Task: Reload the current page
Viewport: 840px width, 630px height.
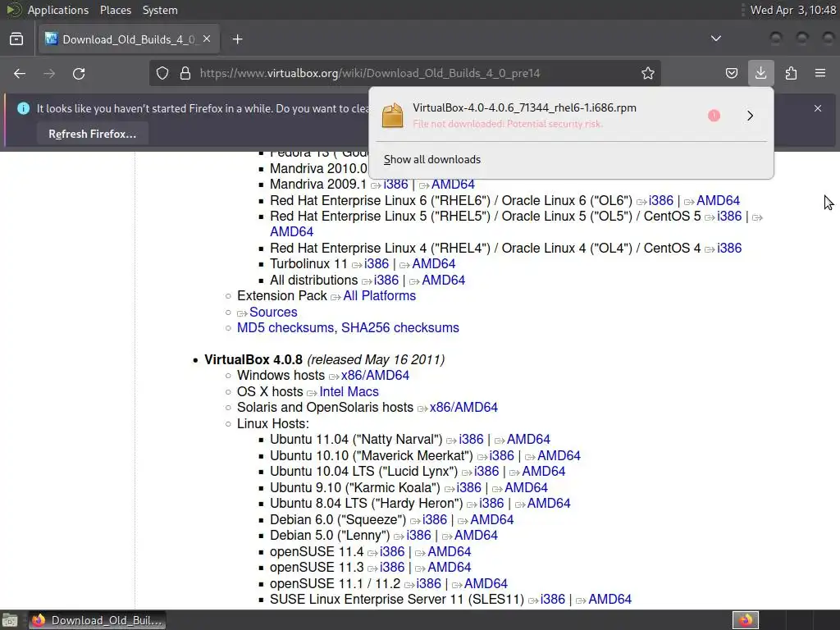Action: 79,73
